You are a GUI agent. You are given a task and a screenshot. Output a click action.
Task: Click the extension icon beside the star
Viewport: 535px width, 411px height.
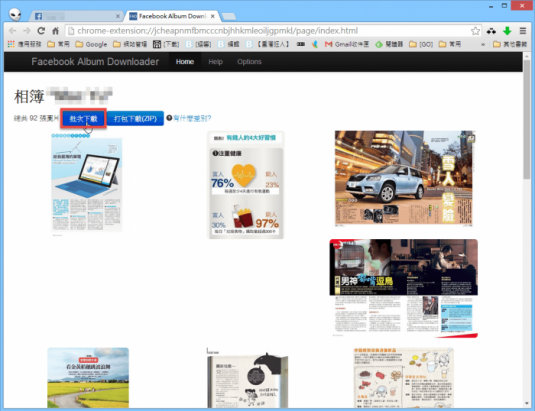[491, 31]
